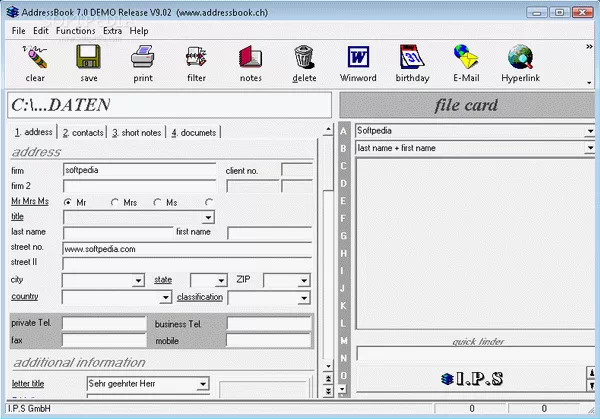Jump to letter B in index
The width and height of the screenshot is (600, 419).
pyautogui.click(x=343, y=148)
